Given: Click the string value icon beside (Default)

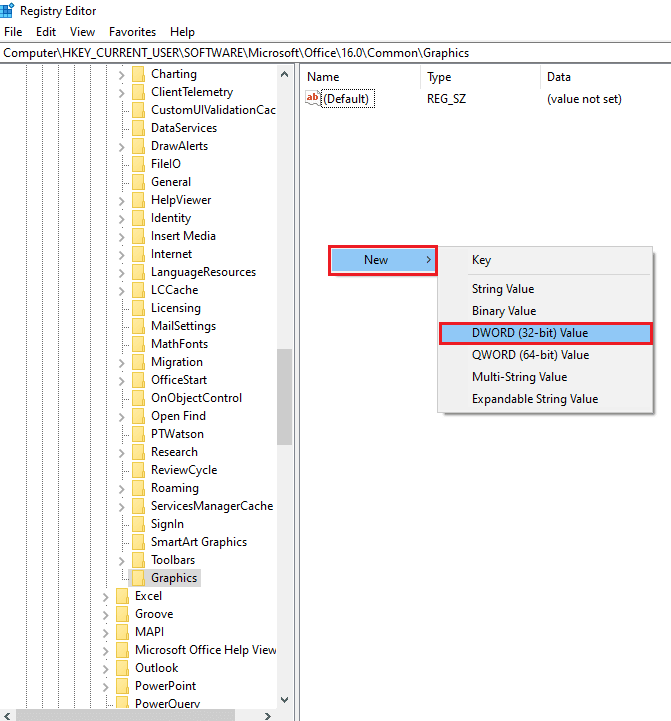Looking at the screenshot, I should 312,98.
